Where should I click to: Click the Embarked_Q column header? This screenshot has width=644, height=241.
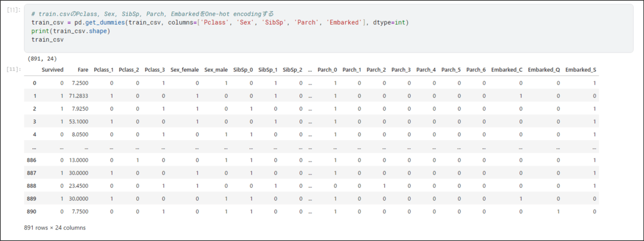[x=544, y=70]
